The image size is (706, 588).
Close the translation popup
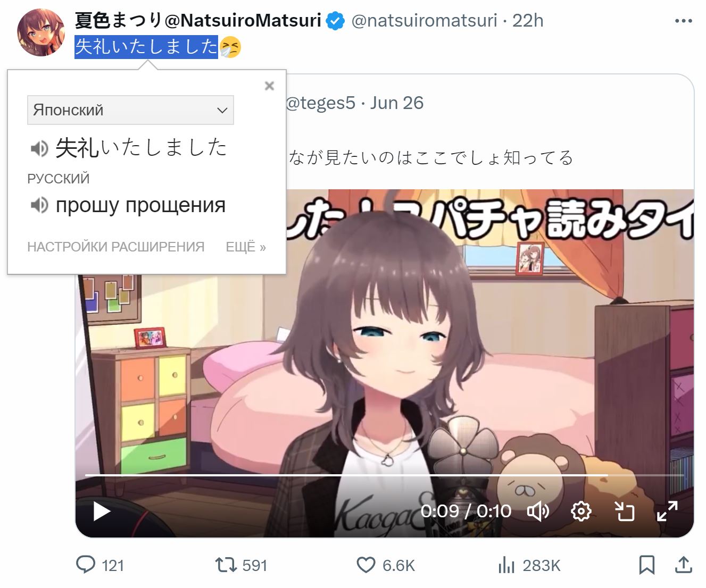(x=269, y=86)
